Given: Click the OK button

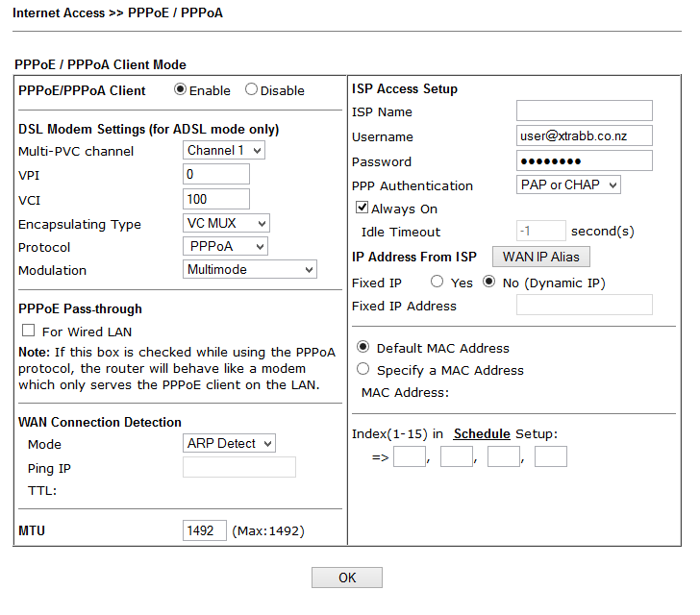Looking at the screenshot, I should 347,578.
